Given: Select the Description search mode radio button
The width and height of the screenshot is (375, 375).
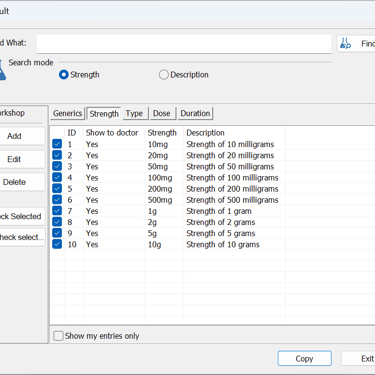Looking at the screenshot, I should pos(164,75).
